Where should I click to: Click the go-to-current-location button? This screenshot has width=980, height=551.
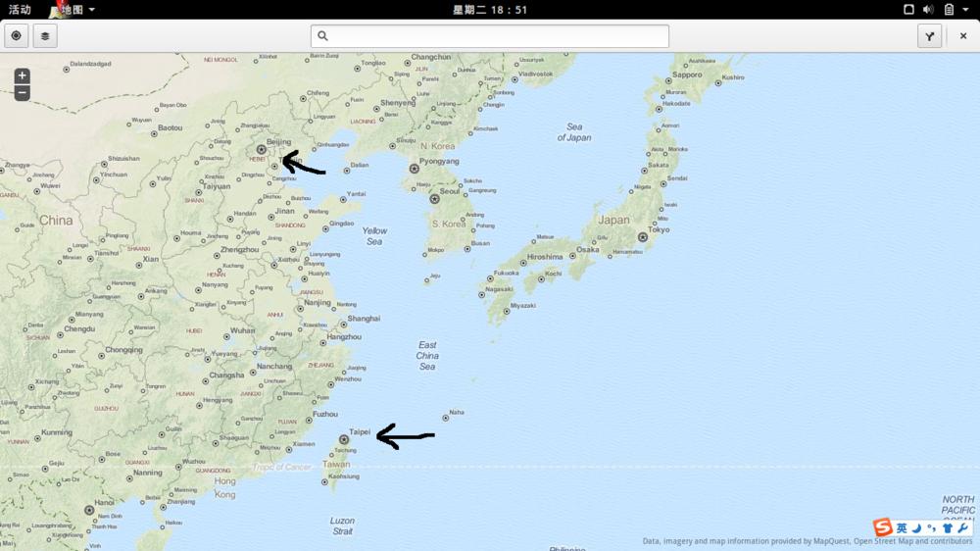17,36
